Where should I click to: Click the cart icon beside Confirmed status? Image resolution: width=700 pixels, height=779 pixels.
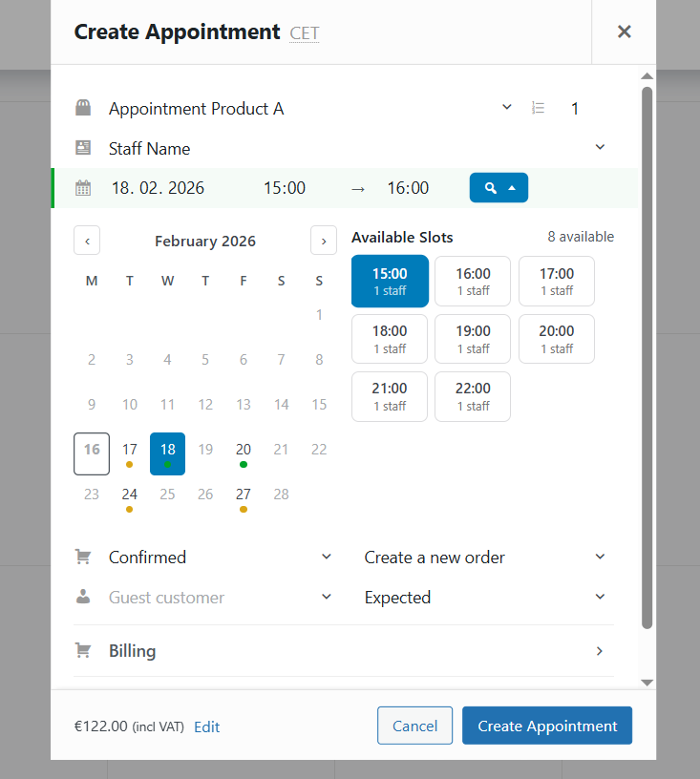tap(83, 557)
